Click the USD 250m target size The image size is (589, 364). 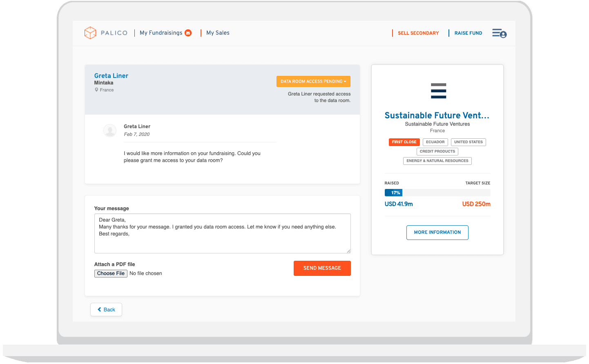tap(476, 204)
